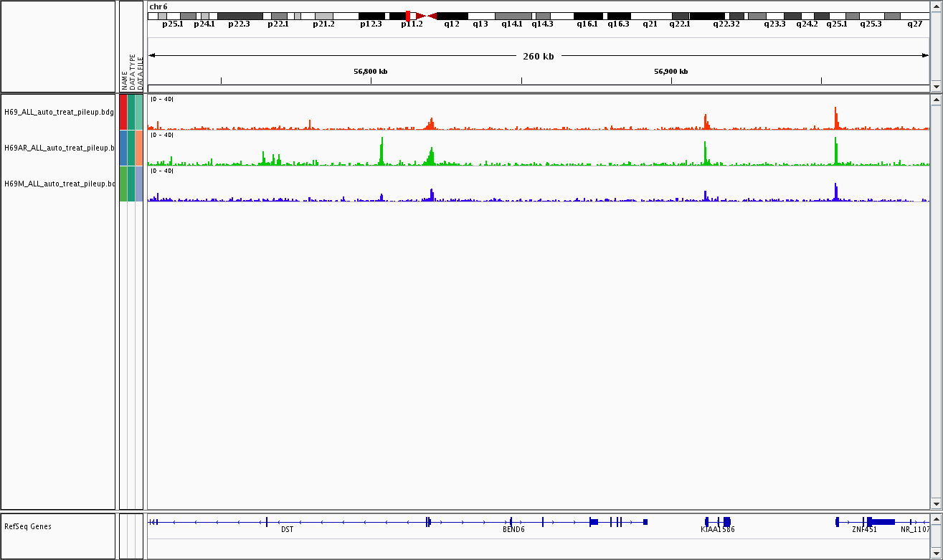Select the H69AR_ALL_auto_treat_pileup track name
This screenshot has height=560, width=943.
coord(59,148)
